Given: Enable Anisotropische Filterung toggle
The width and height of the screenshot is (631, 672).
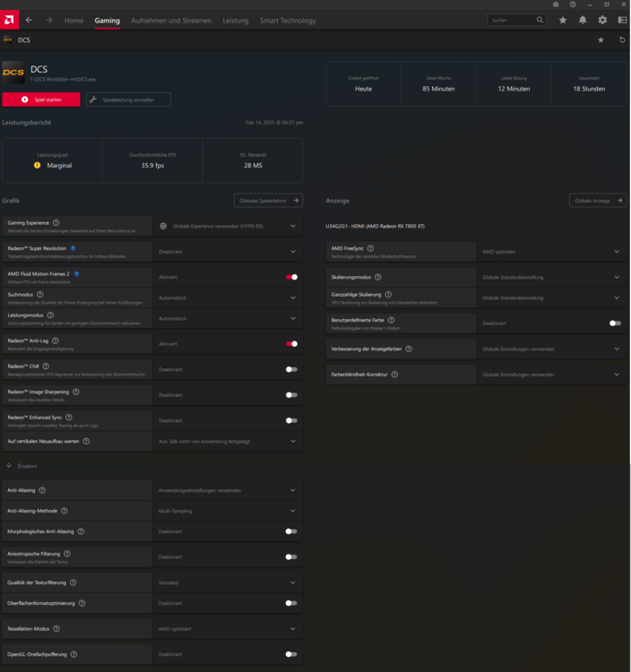Looking at the screenshot, I should 291,557.
